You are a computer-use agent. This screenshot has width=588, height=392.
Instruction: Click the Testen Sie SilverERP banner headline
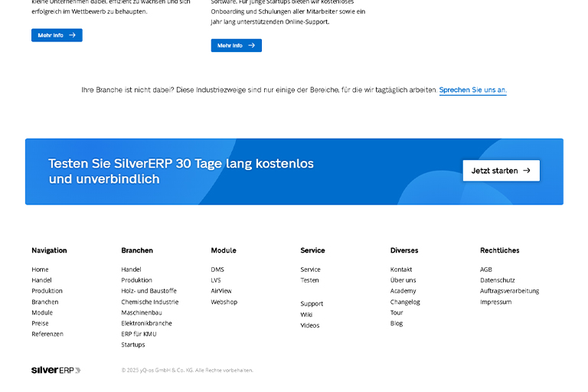coord(181,171)
